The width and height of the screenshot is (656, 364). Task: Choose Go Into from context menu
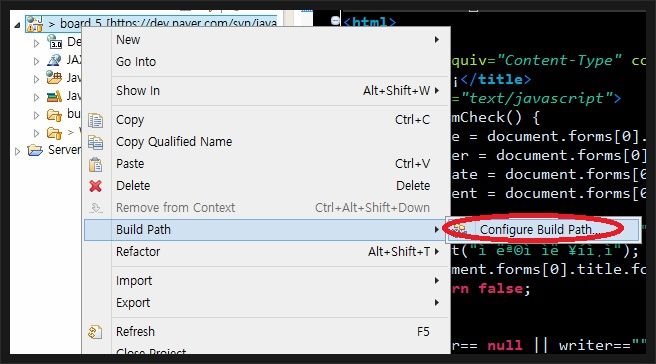[x=266, y=62]
